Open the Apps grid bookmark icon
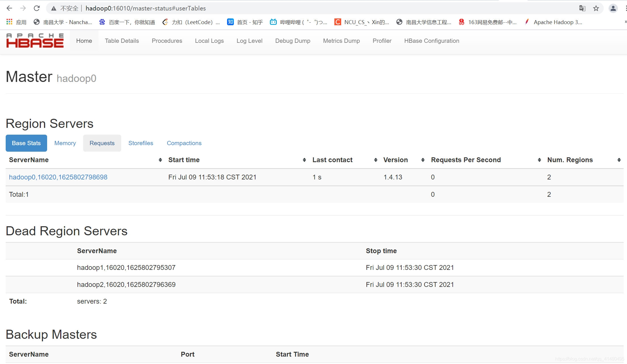The width and height of the screenshot is (627, 364). pyautogui.click(x=9, y=22)
